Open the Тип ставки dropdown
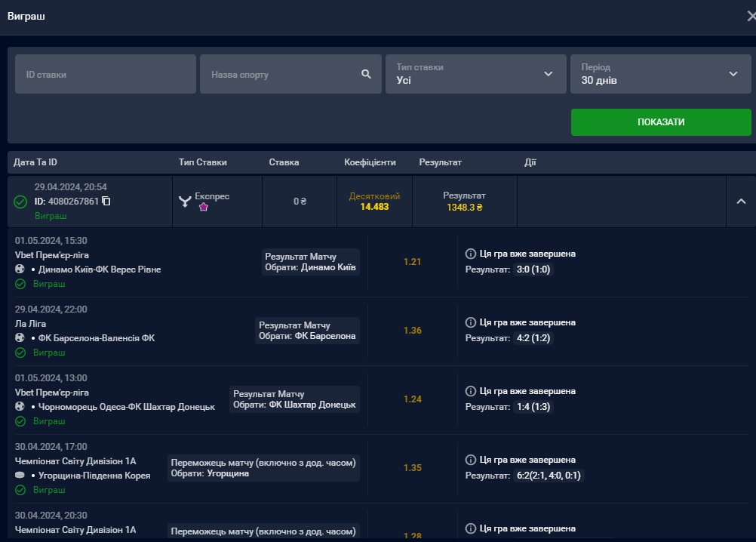 click(x=476, y=74)
